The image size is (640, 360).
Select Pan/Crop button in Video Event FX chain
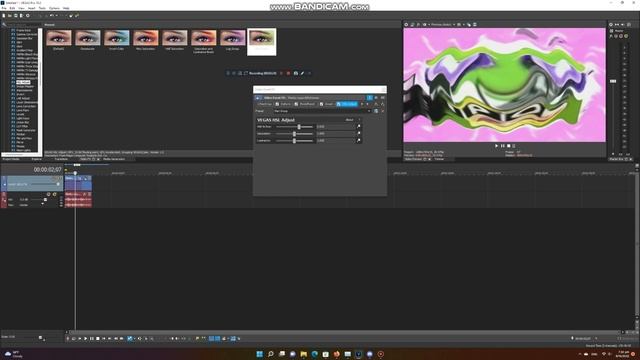tap(264, 104)
